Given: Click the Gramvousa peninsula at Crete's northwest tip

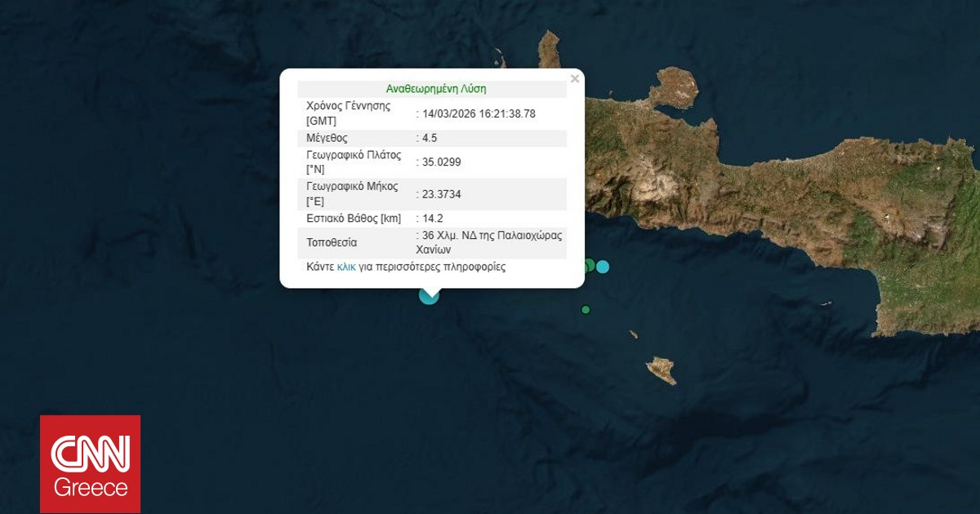Looking at the screenshot, I should [550, 51].
